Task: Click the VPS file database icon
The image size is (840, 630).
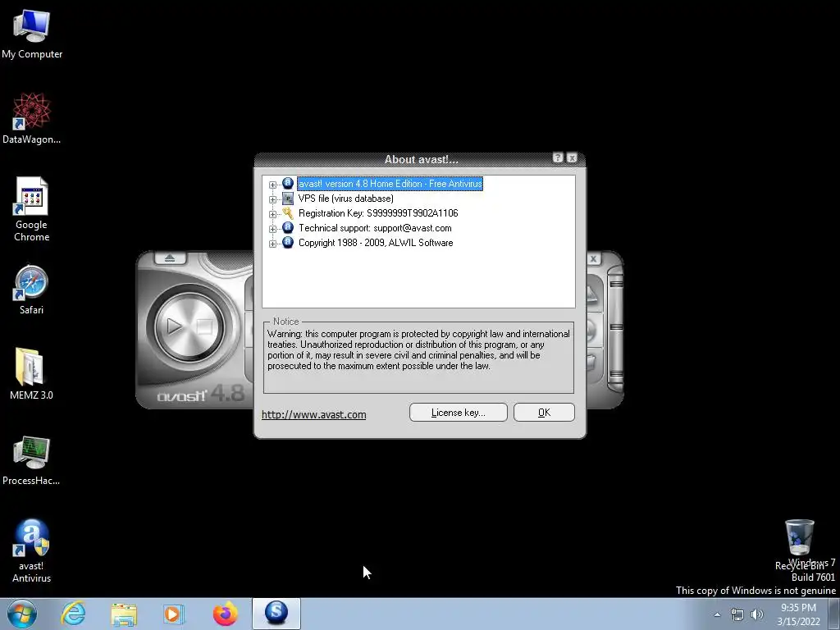Action: (288, 199)
